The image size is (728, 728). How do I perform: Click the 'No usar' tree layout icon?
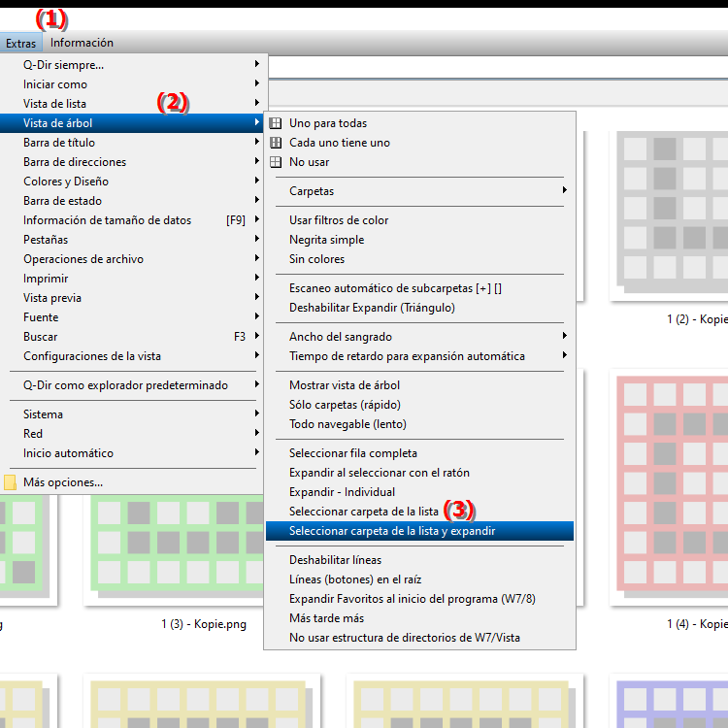[276, 162]
